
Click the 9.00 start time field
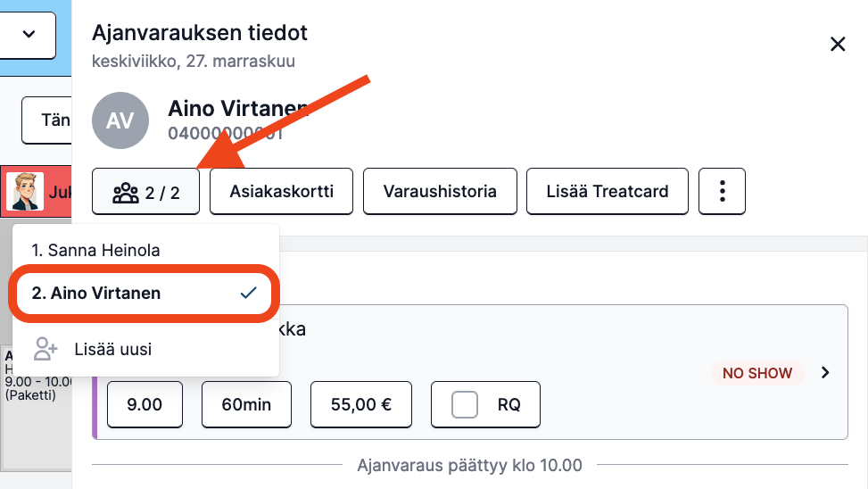tap(145, 404)
